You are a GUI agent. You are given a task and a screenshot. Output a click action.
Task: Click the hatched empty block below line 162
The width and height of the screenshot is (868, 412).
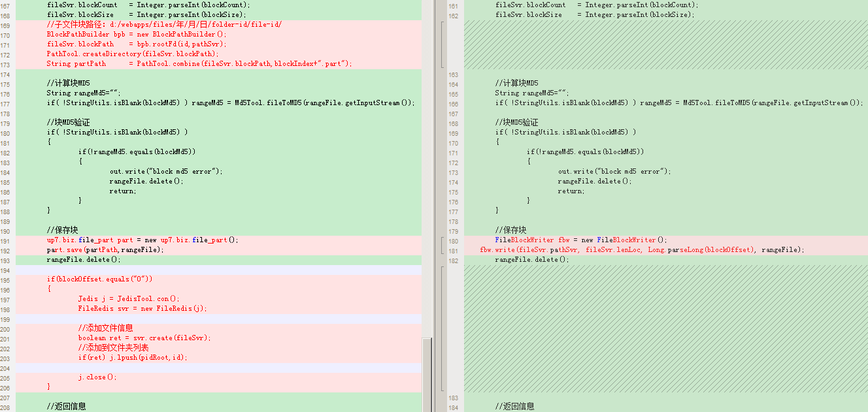tap(666, 44)
